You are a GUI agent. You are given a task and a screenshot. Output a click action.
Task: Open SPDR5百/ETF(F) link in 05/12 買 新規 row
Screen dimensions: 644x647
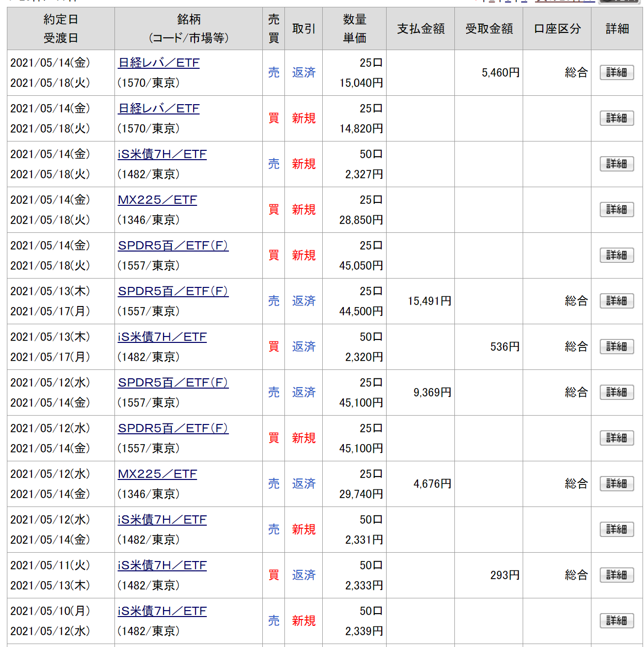pos(173,428)
